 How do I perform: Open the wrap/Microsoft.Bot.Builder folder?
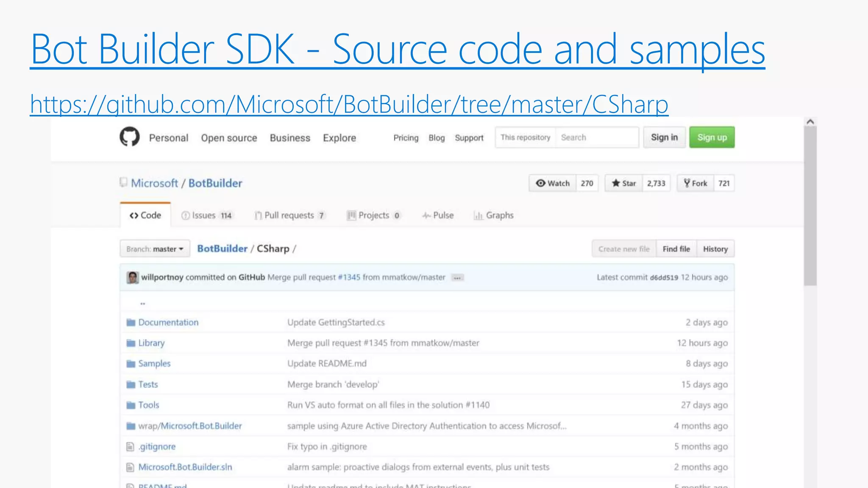point(190,426)
